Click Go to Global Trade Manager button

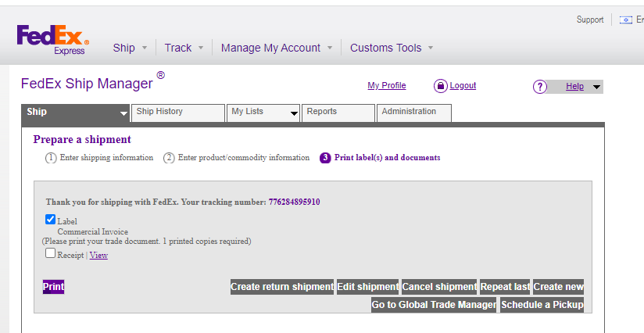(x=434, y=305)
